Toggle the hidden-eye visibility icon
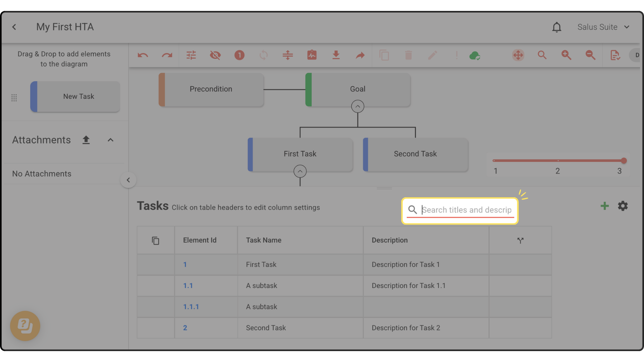Image resolution: width=644 pixels, height=362 pixels. (x=215, y=55)
